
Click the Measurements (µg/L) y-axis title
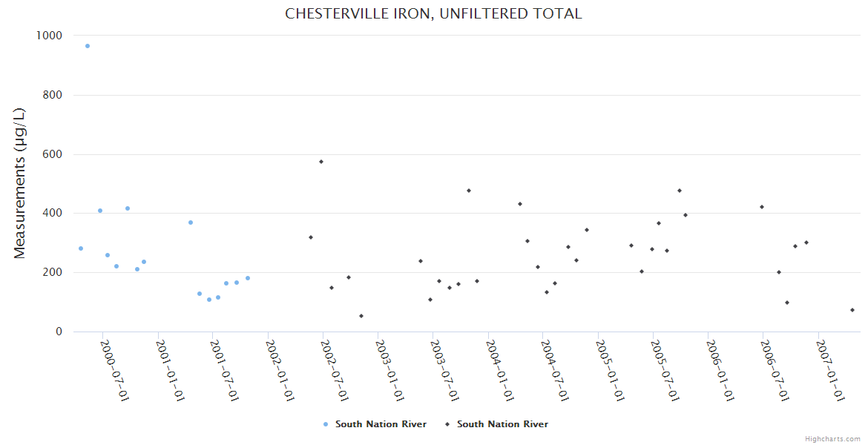(20, 182)
